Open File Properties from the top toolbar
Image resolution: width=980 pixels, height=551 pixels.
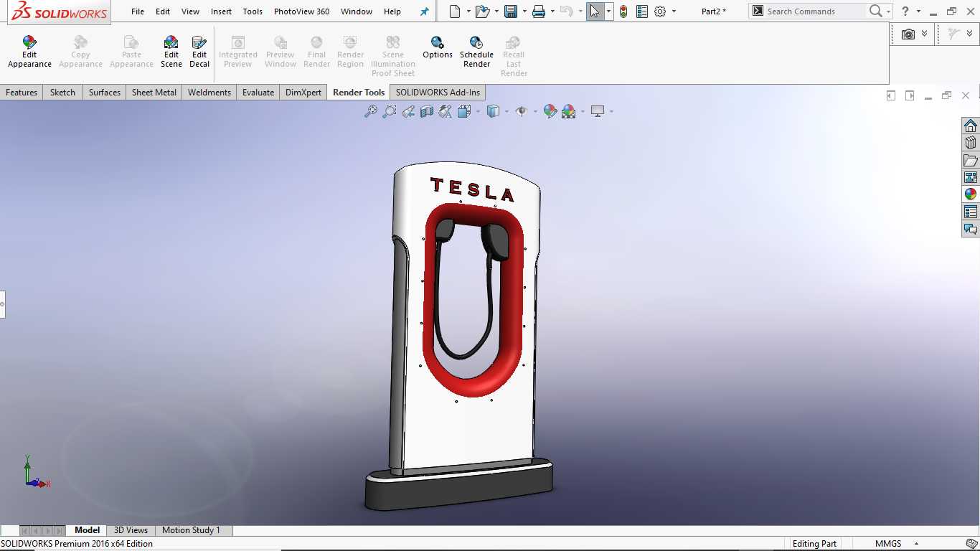[x=642, y=11]
